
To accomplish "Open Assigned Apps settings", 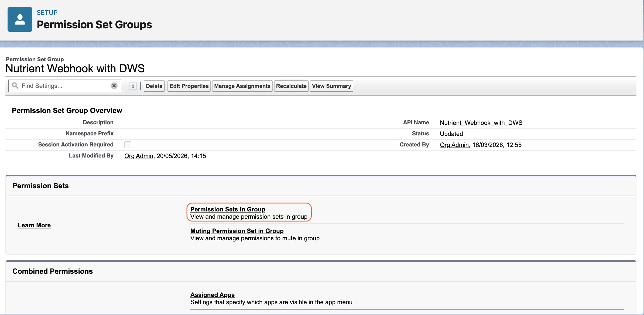I will 213,295.
